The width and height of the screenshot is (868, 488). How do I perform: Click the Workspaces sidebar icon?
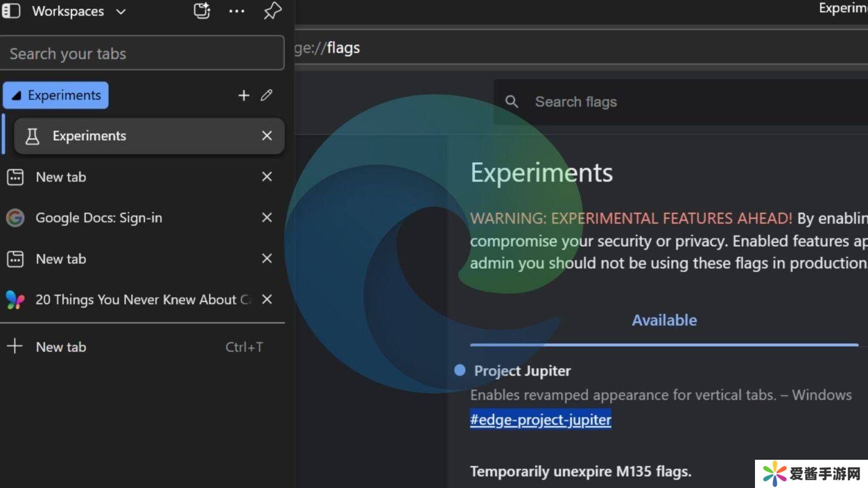pyautogui.click(x=11, y=11)
